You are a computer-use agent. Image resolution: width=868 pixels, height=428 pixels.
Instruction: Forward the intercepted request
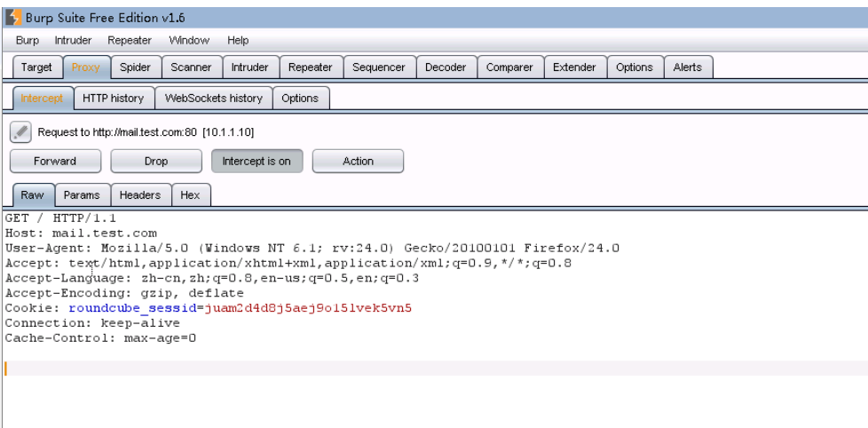(x=55, y=161)
